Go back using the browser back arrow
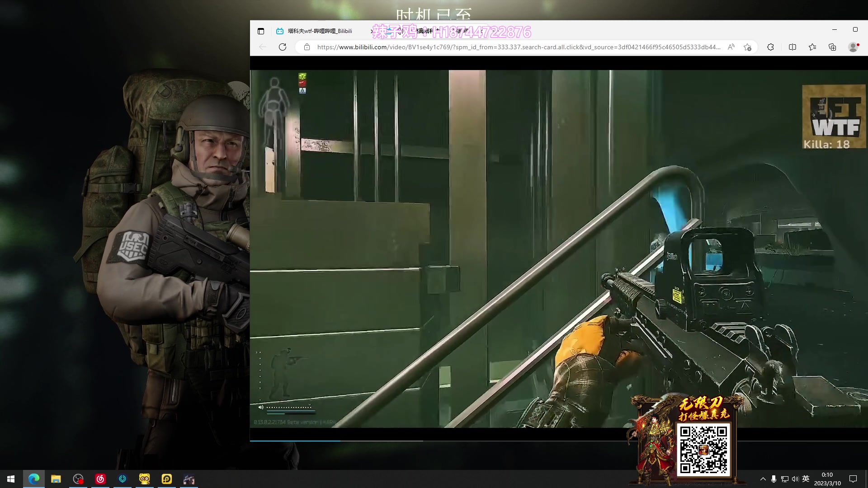 coord(263,47)
